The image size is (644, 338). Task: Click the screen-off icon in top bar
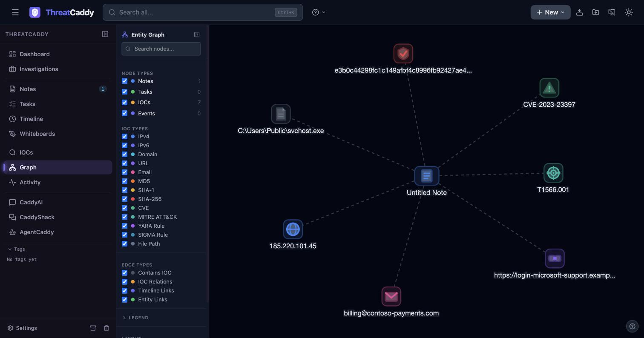pyautogui.click(x=612, y=12)
